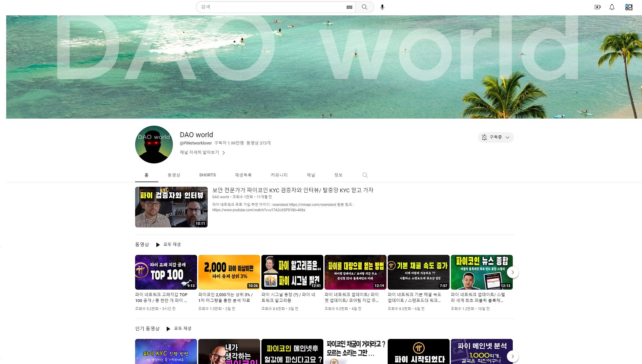This screenshot has width=642, height=364.
Task: Expand 채널 자세히 알아보기 chevron
Action: click(x=224, y=153)
